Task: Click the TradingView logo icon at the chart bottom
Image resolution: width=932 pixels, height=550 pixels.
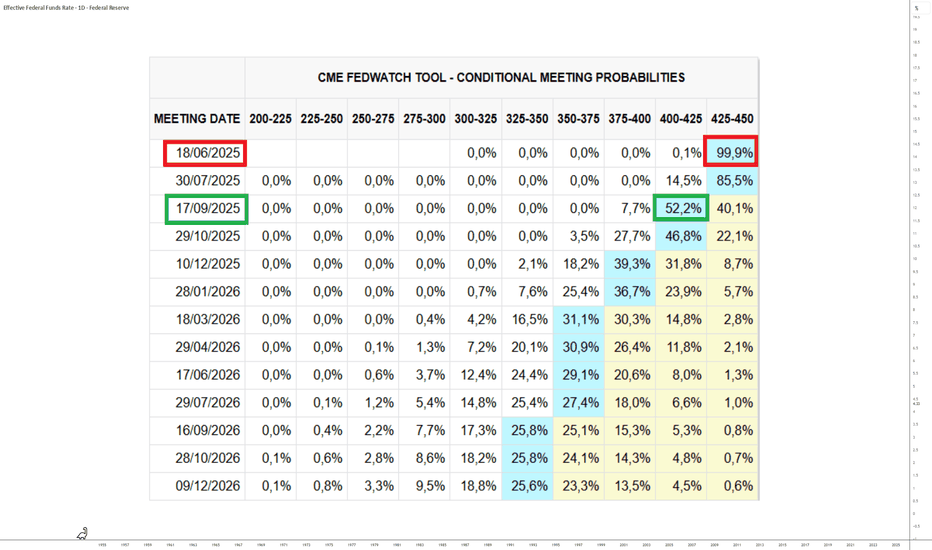Action: [82, 533]
